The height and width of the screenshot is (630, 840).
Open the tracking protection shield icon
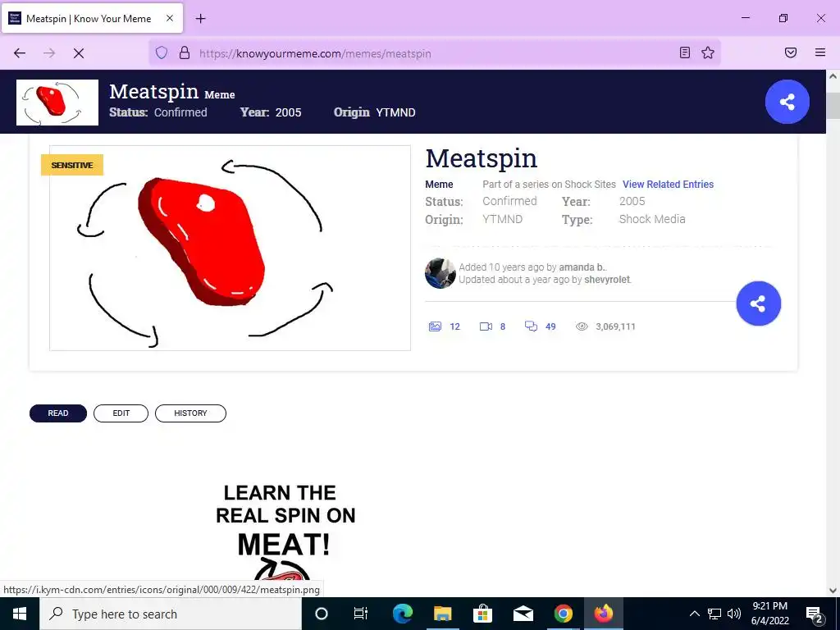162,52
